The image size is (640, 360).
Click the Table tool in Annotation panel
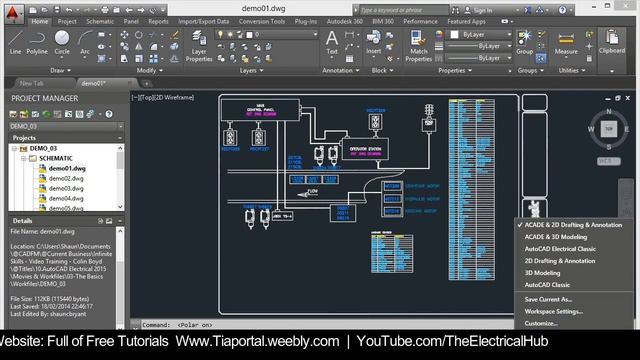pyautogui.click(x=349, y=59)
